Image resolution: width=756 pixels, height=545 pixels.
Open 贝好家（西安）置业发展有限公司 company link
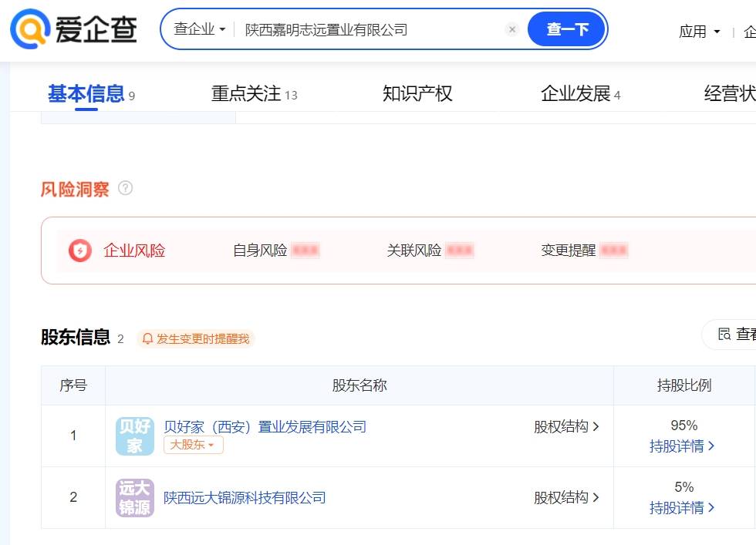(265, 427)
